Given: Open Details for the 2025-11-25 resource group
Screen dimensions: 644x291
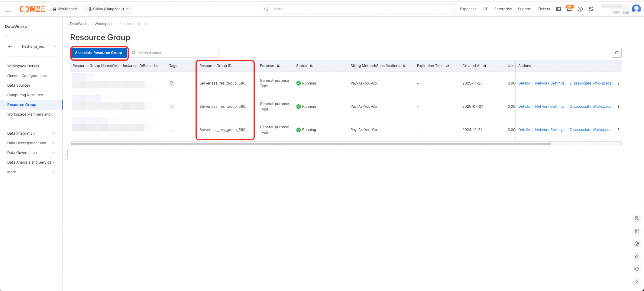Looking at the screenshot, I should point(524,83).
